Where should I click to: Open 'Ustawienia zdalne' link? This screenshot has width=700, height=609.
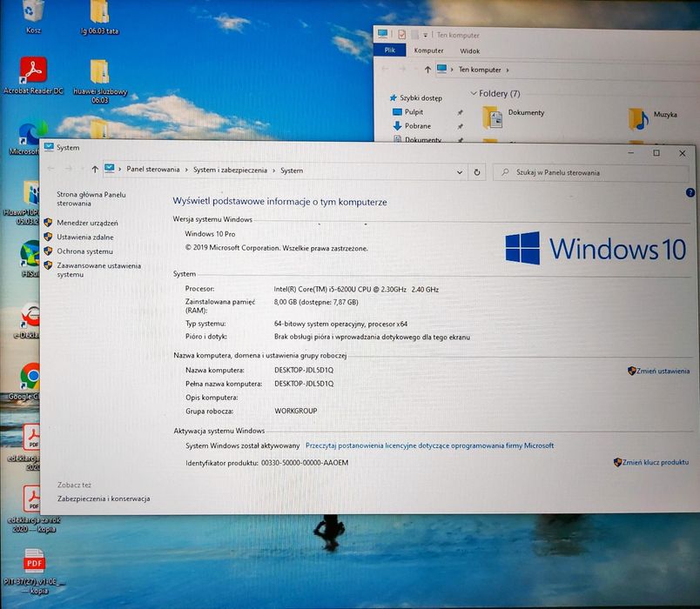[84, 237]
